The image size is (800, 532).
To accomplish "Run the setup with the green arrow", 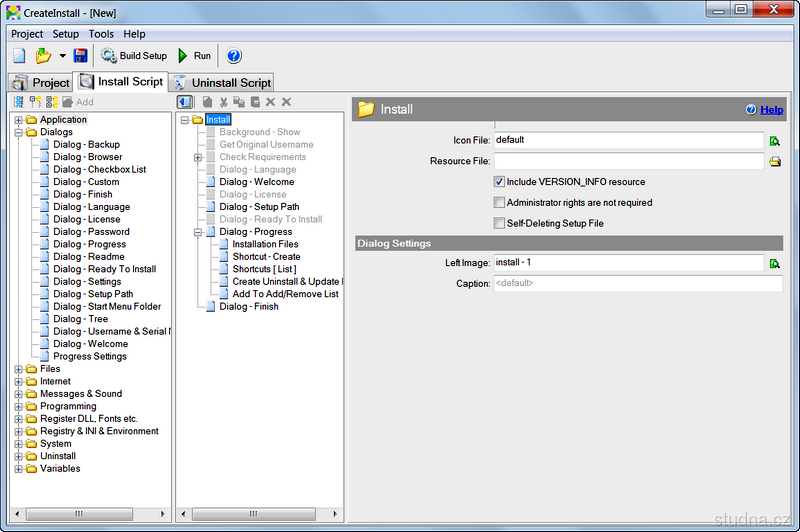I will (x=194, y=56).
